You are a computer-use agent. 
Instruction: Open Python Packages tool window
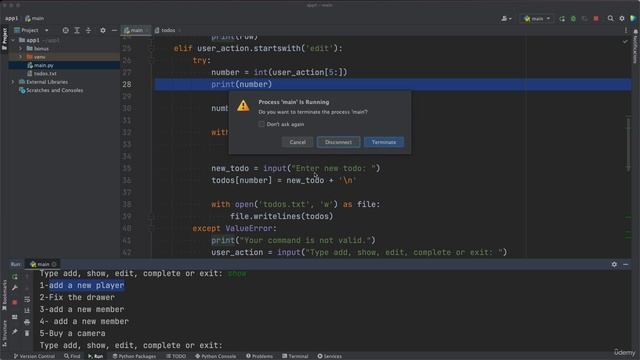tap(134, 356)
